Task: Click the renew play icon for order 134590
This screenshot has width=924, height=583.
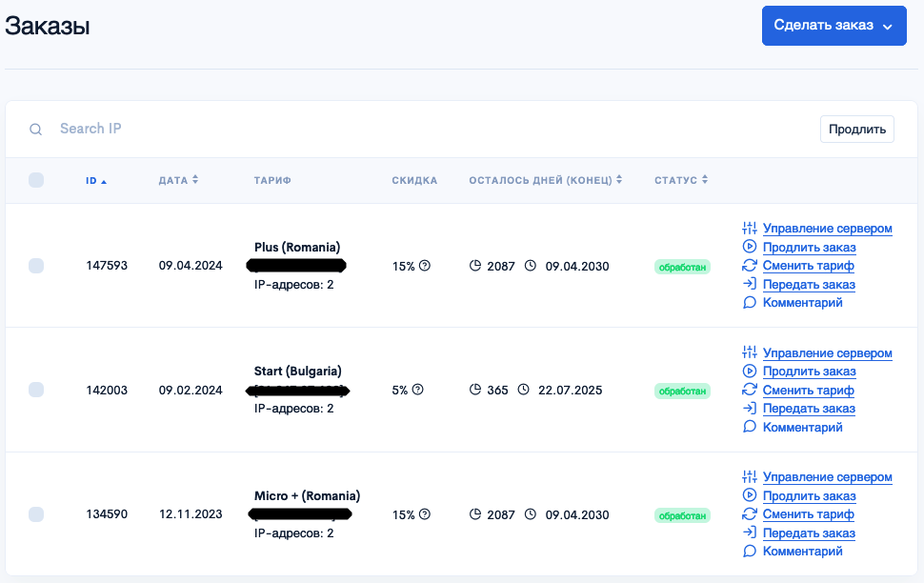Action: coord(749,495)
